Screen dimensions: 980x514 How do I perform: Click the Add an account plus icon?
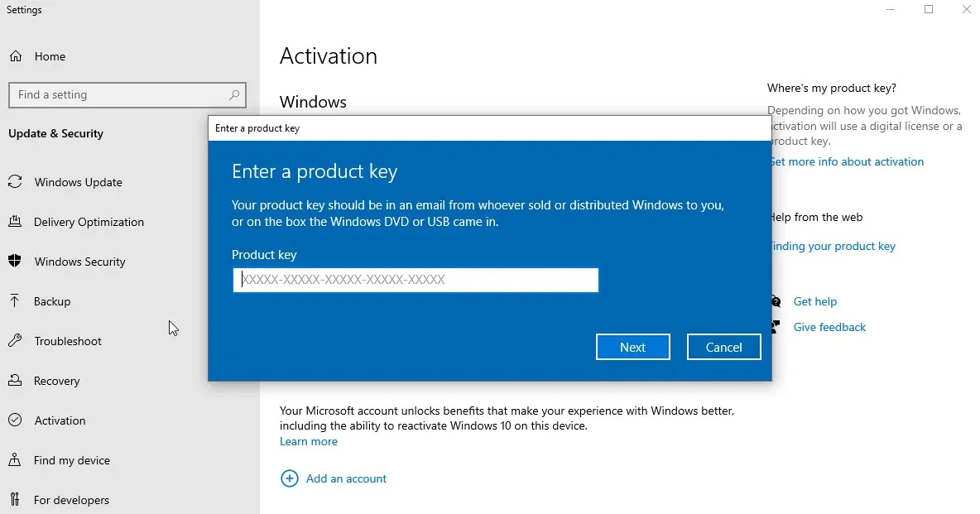[x=290, y=478]
